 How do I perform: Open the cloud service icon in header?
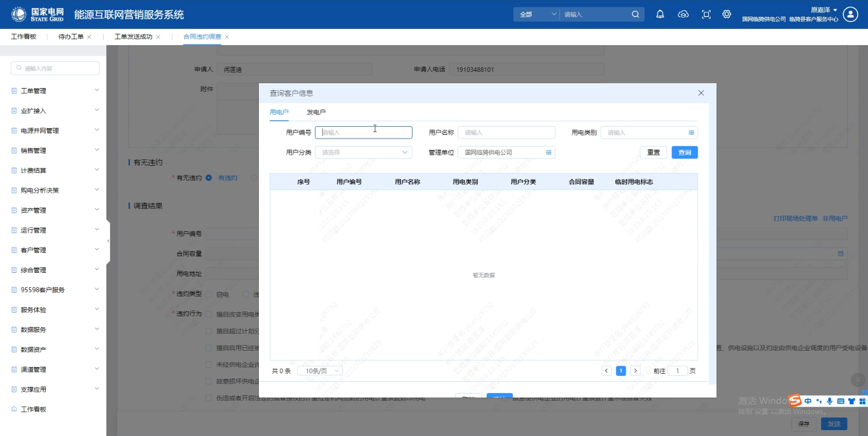(x=683, y=14)
